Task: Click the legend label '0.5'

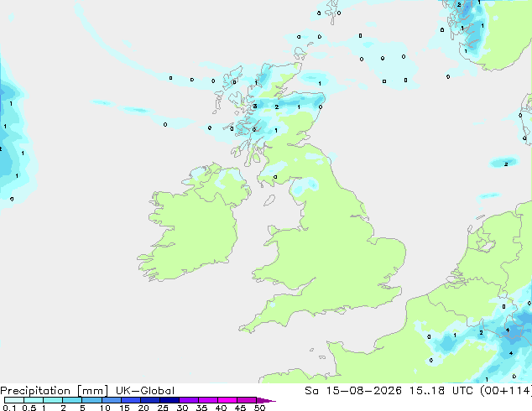Action: click(x=29, y=408)
